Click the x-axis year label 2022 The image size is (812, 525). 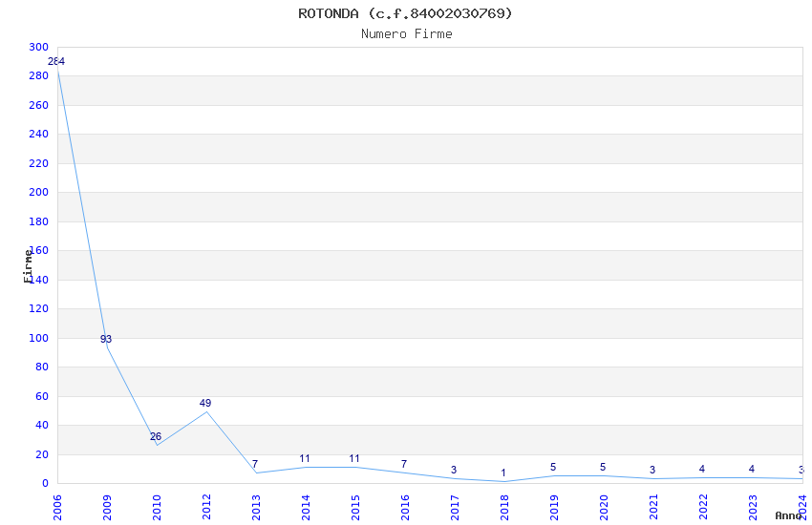pos(704,508)
